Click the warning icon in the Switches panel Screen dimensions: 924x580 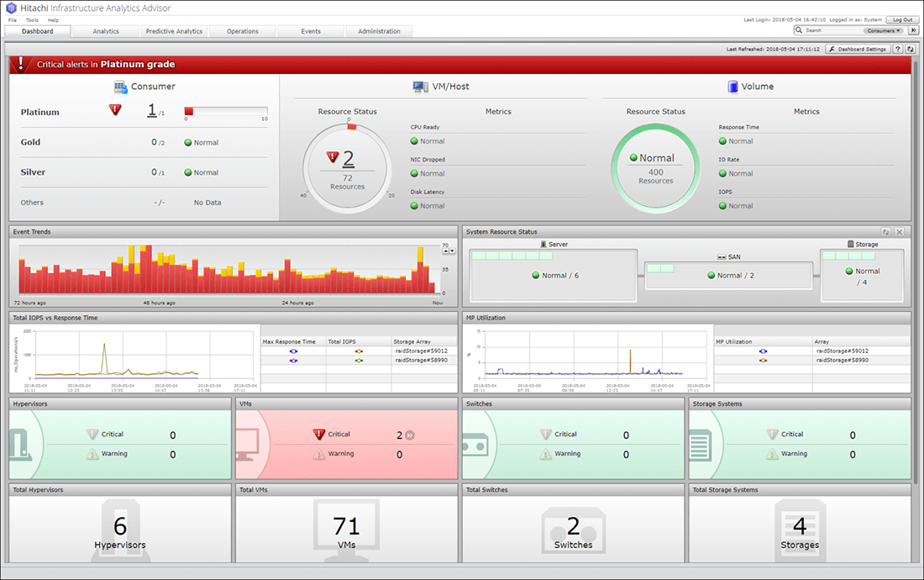[545, 454]
